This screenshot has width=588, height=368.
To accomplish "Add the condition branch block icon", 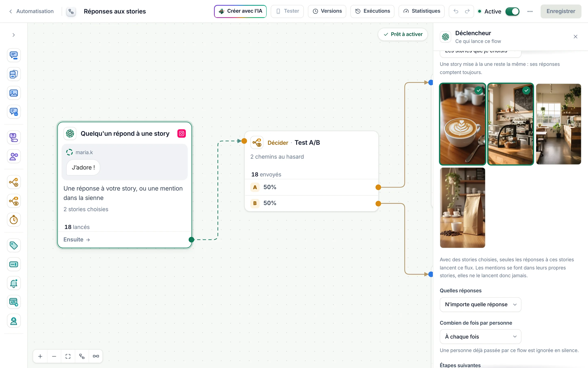I will pyautogui.click(x=14, y=182).
